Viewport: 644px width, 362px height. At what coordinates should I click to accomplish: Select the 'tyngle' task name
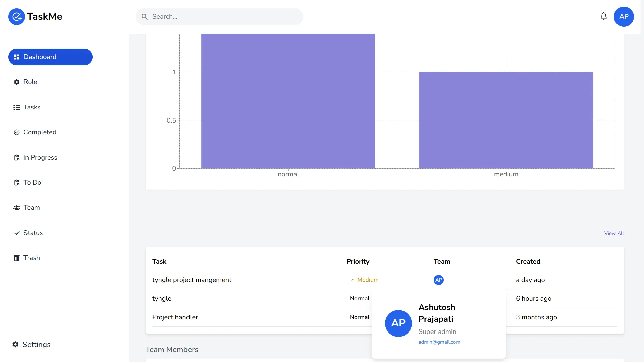click(162, 299)
